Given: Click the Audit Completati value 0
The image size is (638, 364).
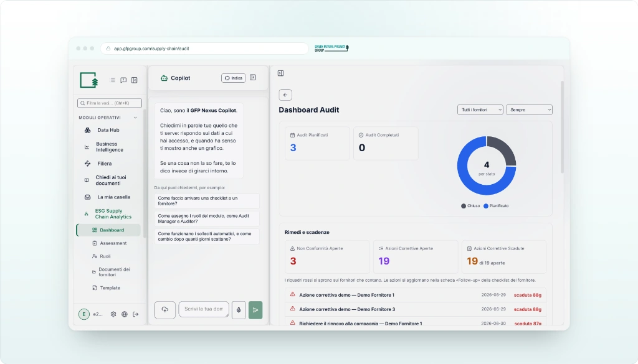Looking at the screenshot, I should (362, 147).
